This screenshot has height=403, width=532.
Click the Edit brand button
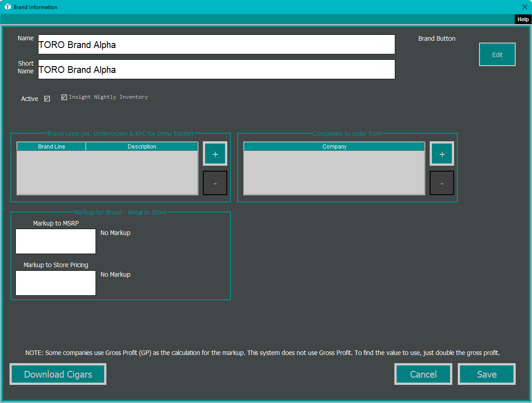click(x=497, y=54)
